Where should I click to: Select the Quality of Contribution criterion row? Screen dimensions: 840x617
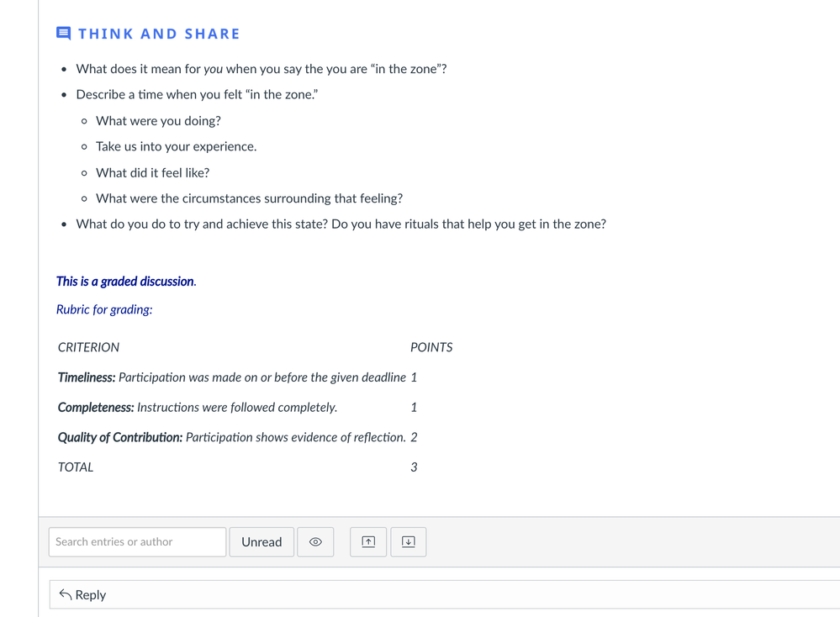pos(231,437)
